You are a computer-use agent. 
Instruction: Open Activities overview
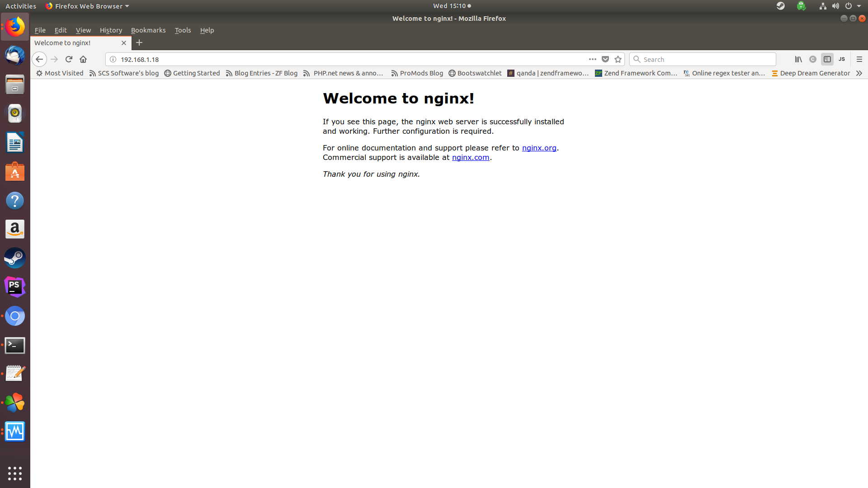coord(21,6)
